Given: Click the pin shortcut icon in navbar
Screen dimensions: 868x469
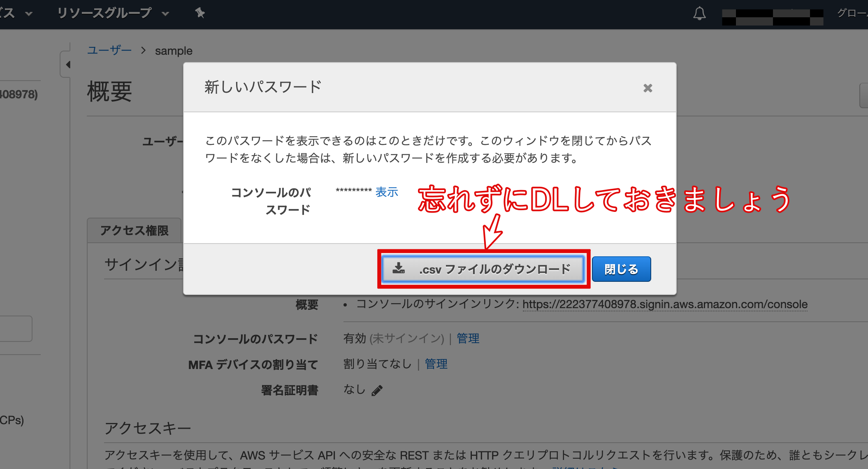Looking at the screenshot, I should [200, 13].
